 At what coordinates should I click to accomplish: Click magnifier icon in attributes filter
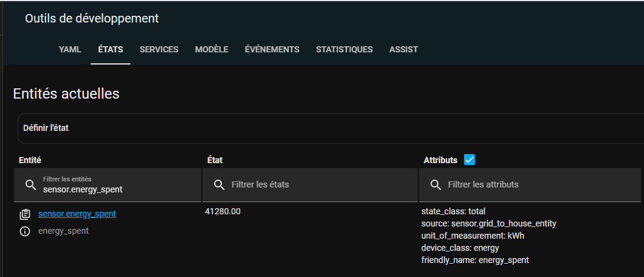(436, 184)
